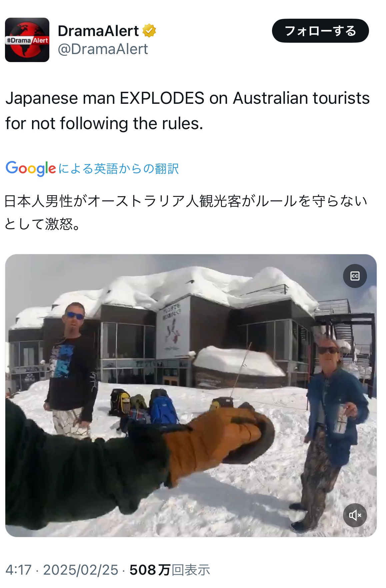Click the @DramaAlert handle
Screen dimensions: 386x588
click(103, 49)
